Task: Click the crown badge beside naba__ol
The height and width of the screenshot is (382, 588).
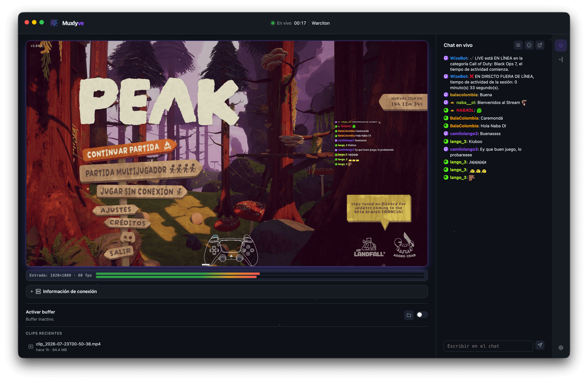Action: point(452,103)
